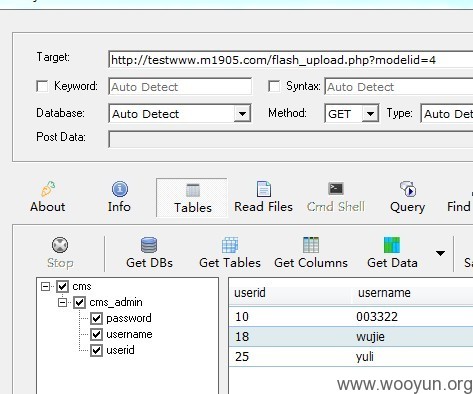Collapse the cms database tree node
473x394 pixels.
tap(45, 286)
